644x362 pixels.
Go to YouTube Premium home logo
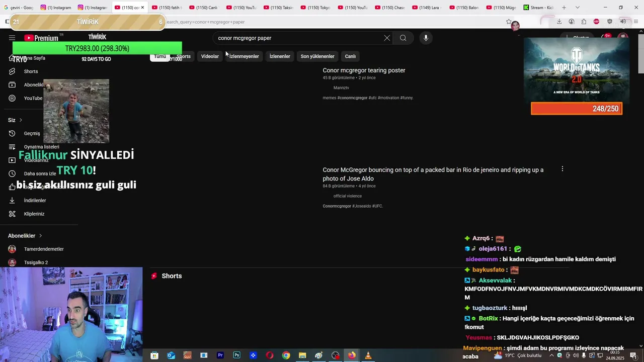[41, 38]
